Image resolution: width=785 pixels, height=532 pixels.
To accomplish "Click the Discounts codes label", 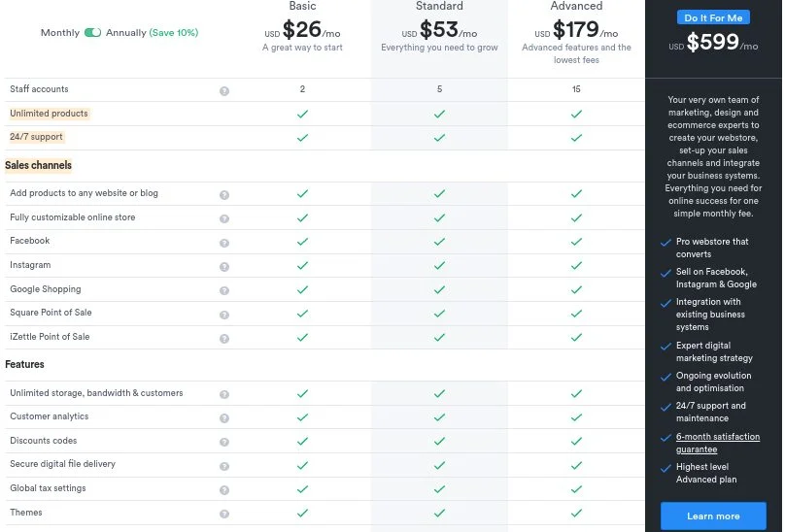I will point(43,441).
